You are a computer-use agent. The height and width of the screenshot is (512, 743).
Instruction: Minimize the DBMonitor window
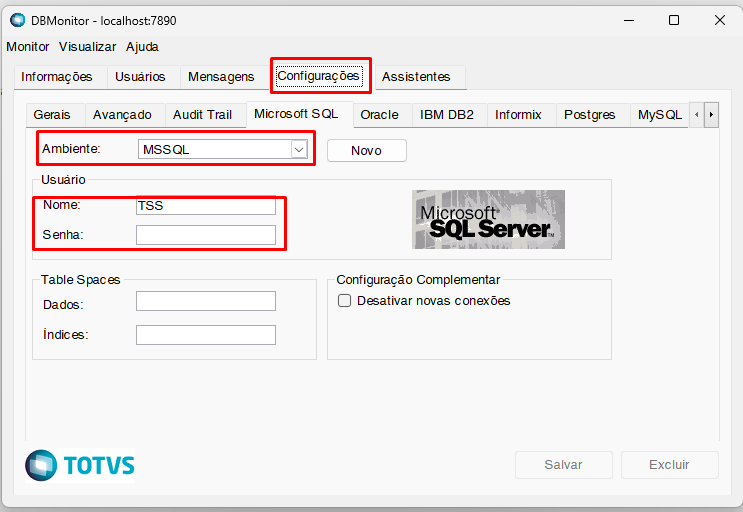629,20
